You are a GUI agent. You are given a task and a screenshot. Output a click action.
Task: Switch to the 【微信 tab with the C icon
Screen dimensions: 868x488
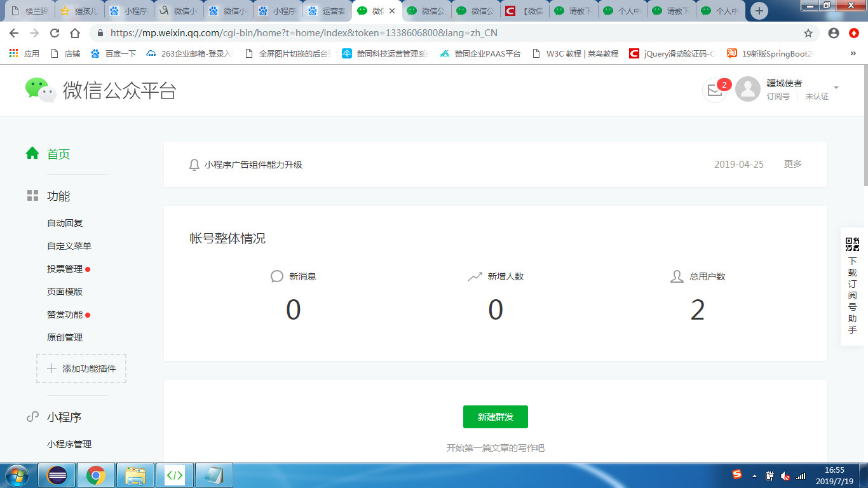point(526,11)
